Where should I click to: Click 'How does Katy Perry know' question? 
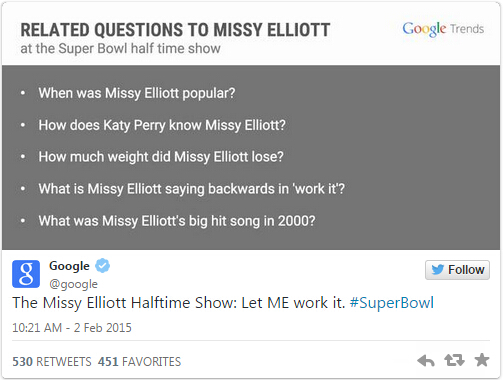tap(162, 126)
